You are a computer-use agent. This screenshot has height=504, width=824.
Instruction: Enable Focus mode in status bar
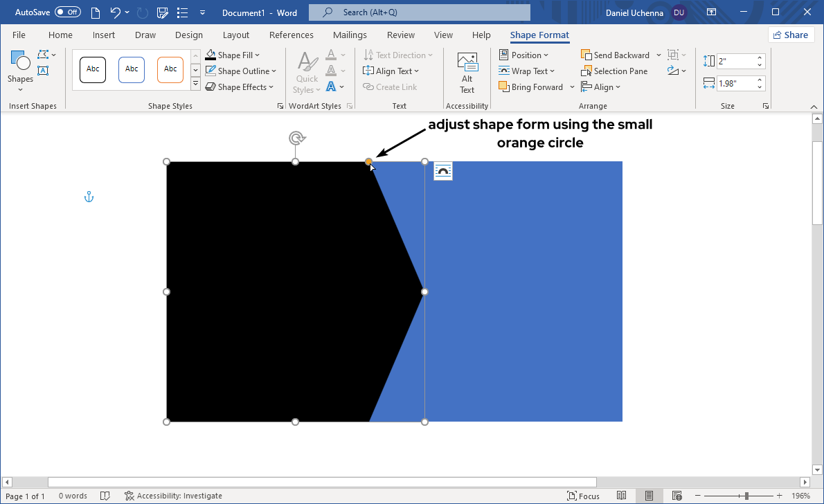[x=583, y=496]
